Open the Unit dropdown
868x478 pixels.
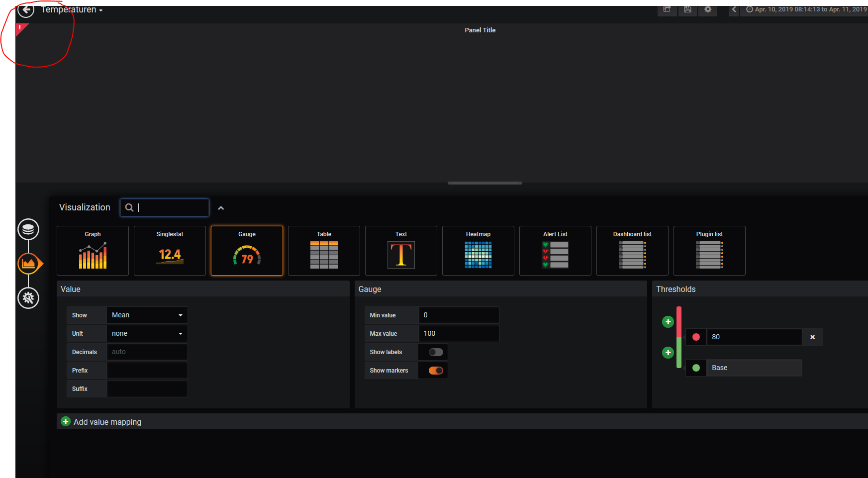[x=147, y=334]
